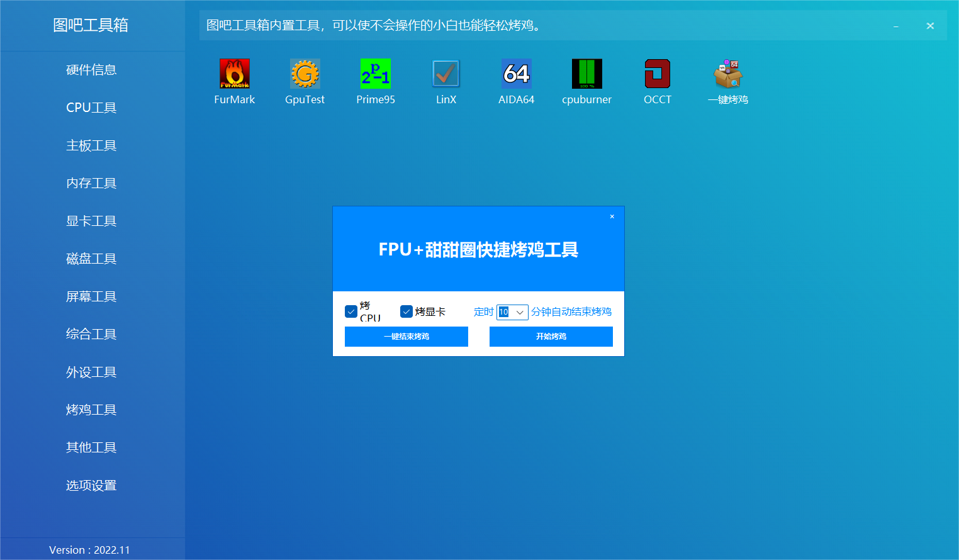Go to the 磁盘工具 category
The height and width of the screenshot is (560, 959).
click(x=91, y=259)
